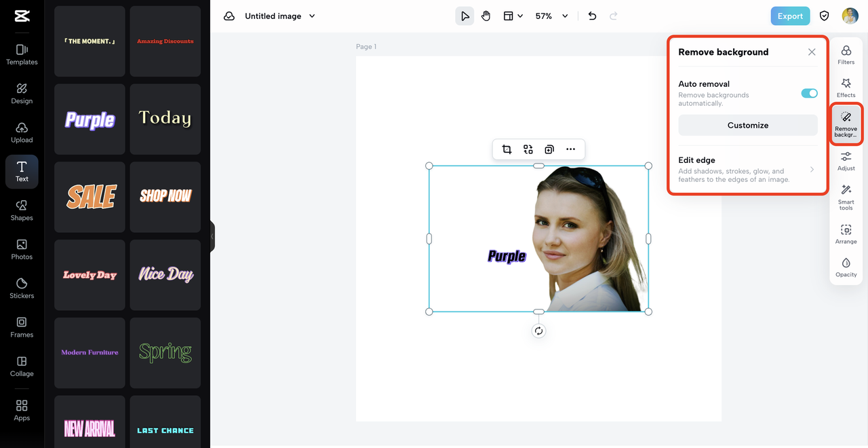Screen dimensions: 868x448
Task: Click the rotate handle below the image
Action: [x=538, y=331]
